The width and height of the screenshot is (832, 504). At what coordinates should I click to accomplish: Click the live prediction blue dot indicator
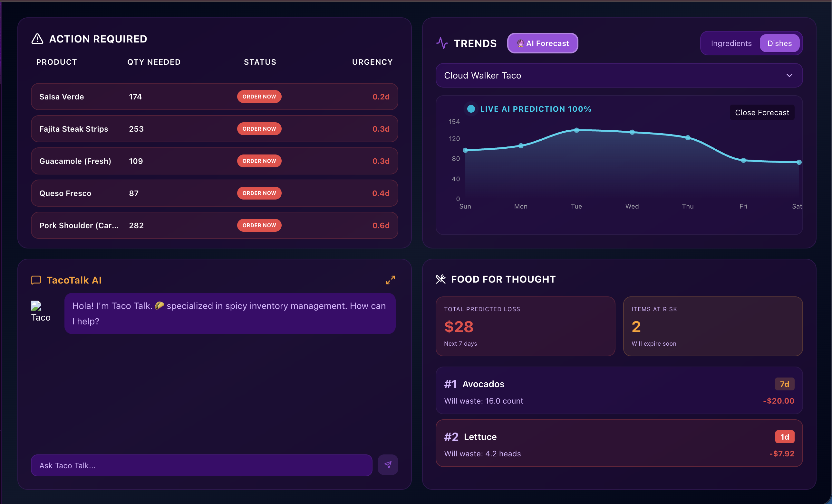[471, 109]
